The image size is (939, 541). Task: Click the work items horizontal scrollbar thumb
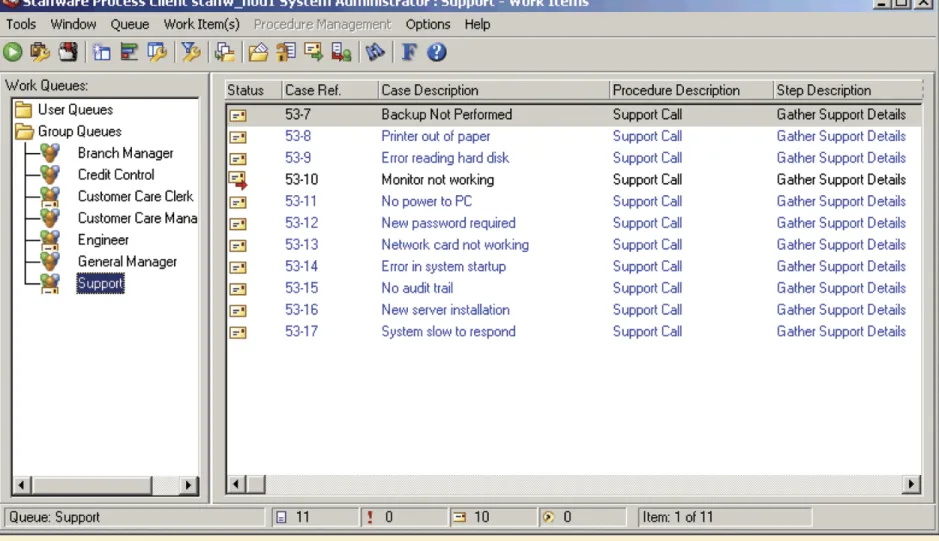[256, 483]
